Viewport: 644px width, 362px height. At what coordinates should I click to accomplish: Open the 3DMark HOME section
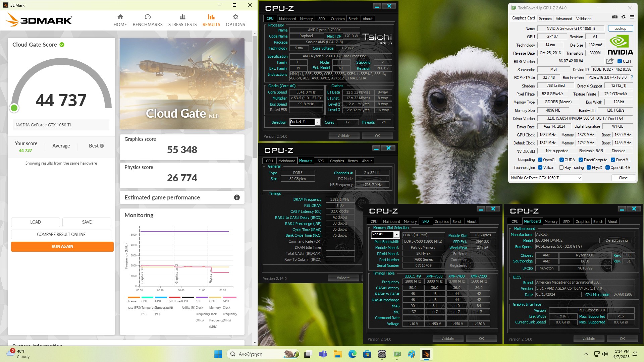(x=120, y=20)
